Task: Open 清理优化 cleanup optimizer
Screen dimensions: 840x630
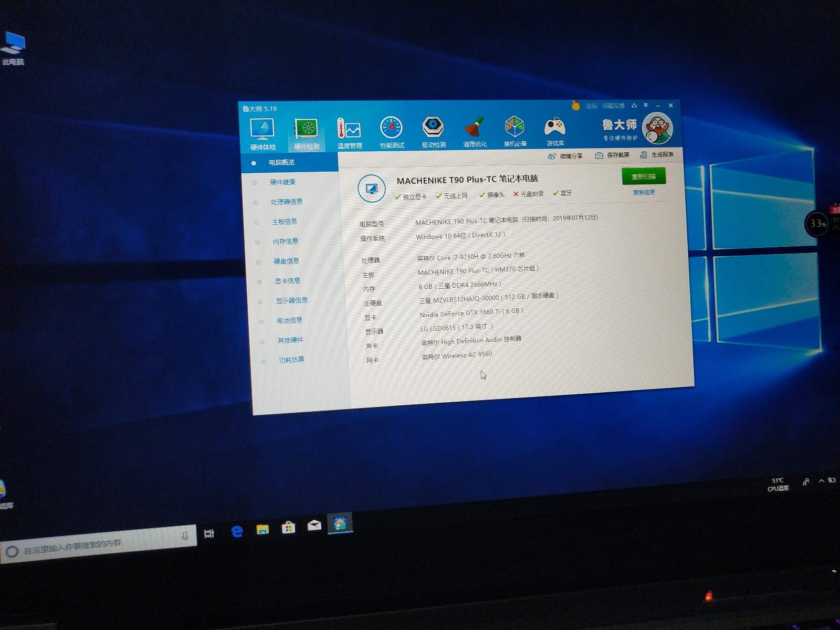Action: coord(475,131)
